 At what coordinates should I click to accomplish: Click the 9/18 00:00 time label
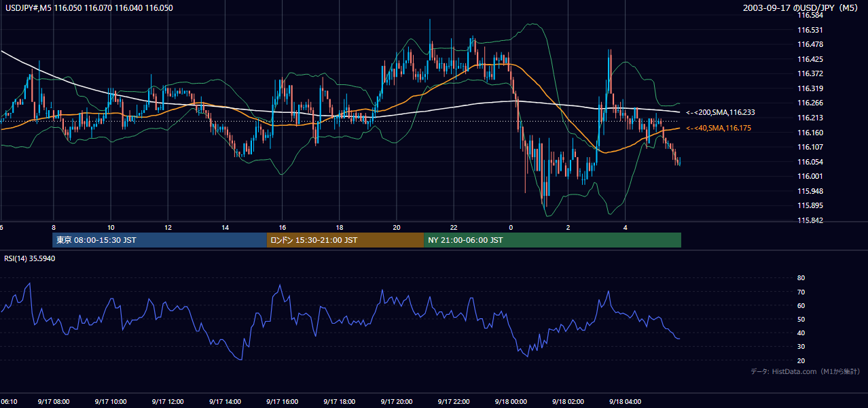tap(511, 402)
